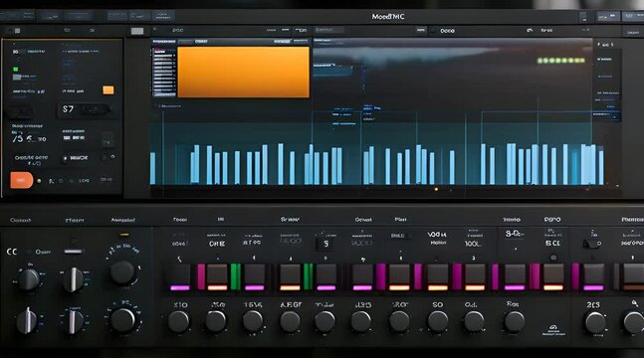Image resolution: width=644 pixels, height=358 pixels.
Task: Click the knob labeled SIO
Action: [178, 321]
